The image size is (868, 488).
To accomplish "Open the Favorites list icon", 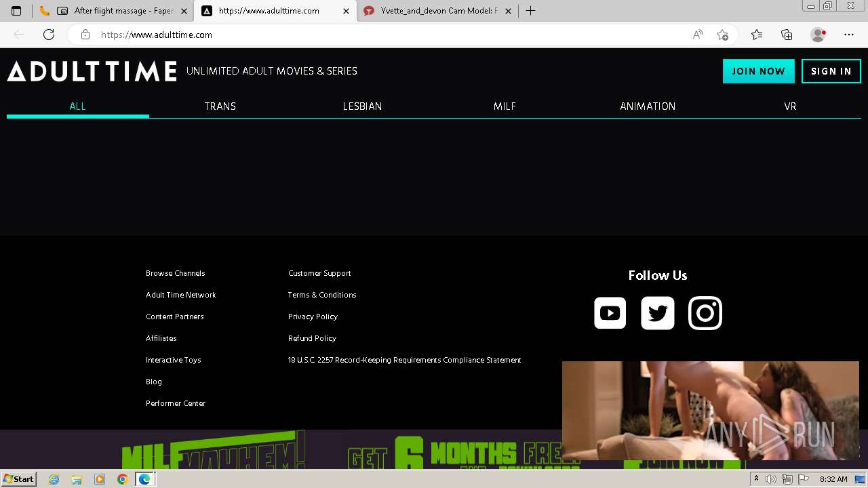I will 757,35.
